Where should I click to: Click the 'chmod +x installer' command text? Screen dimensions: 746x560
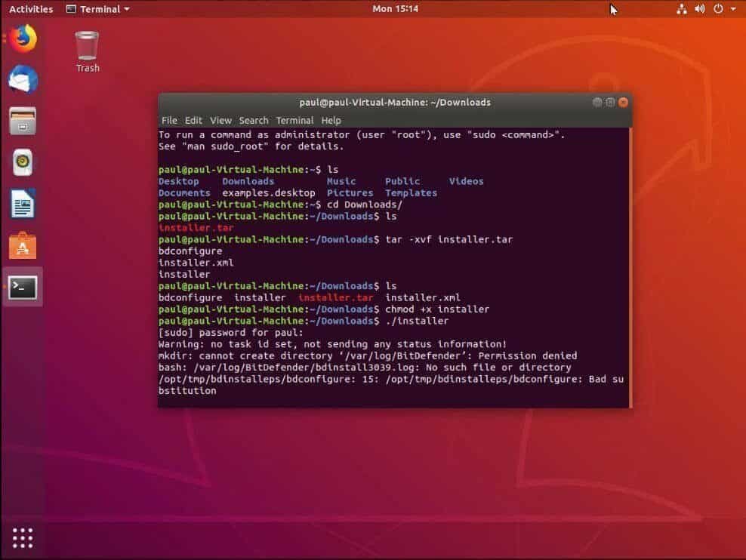pos(437,309)
